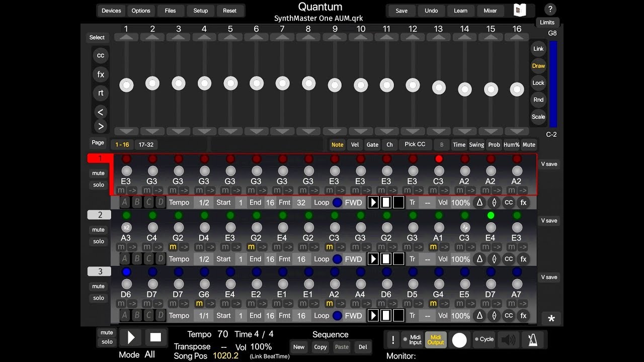The image size is (644, 362).
Task: Open track 3 fx button in control row
Action: [523, 315]
